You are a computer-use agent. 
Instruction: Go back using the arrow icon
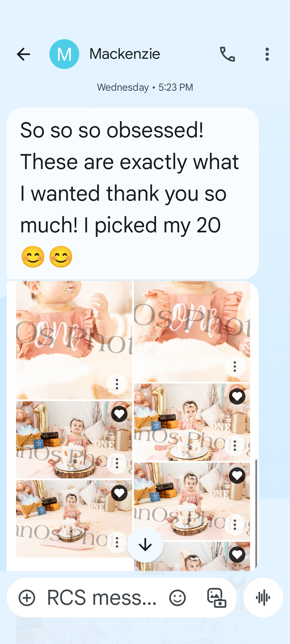[23, 54]
